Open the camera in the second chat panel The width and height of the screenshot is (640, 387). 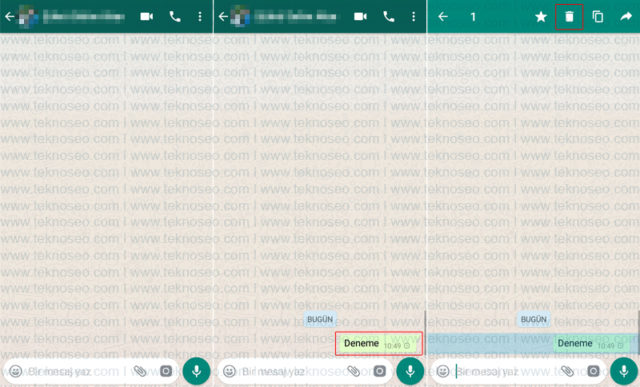pos(380,371)
